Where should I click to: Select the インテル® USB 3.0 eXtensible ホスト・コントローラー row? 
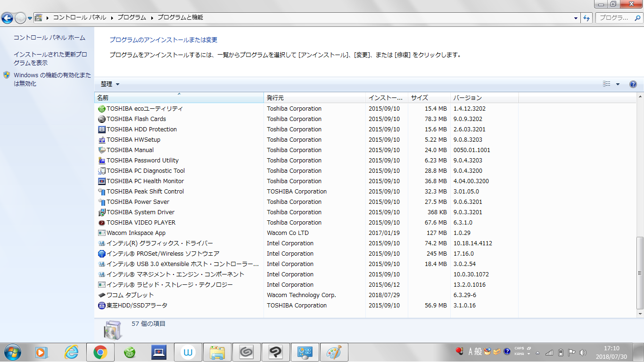(306, 264)
